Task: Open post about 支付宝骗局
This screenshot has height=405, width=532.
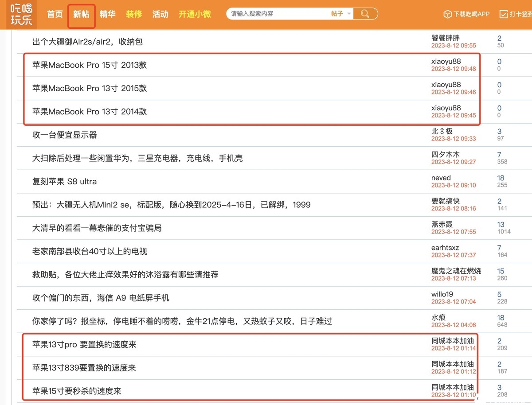Action: tap(97, 228)
